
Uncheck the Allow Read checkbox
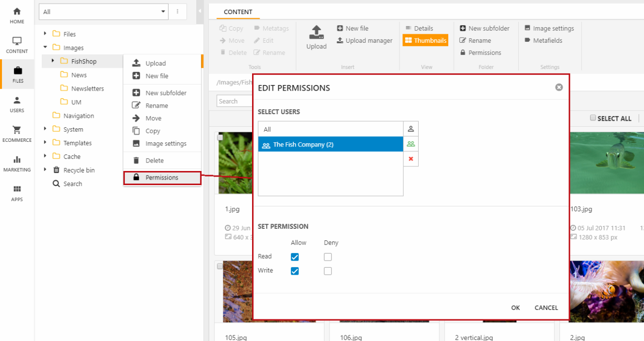click(x=295, y=257)
